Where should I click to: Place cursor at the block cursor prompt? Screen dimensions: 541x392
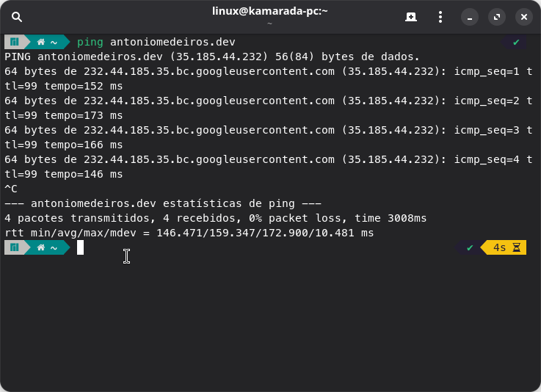(81, 247)
